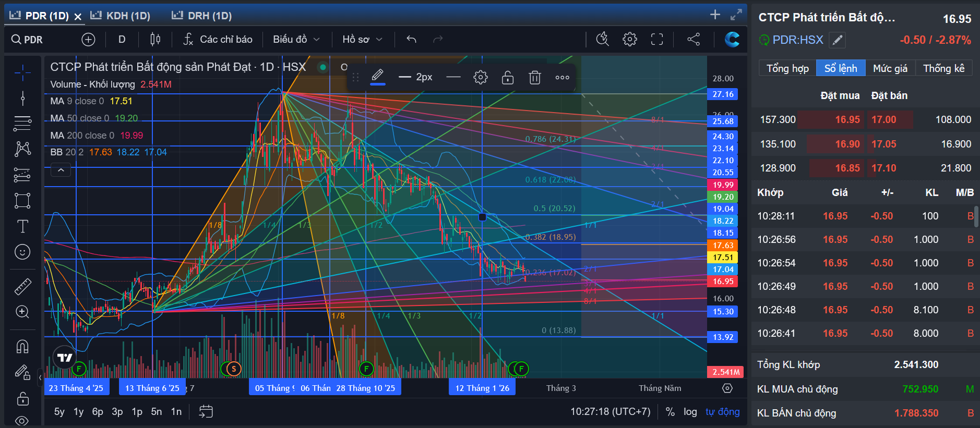Image resolution: width=980 pixels, height=428 pixels.
Task: Set the chart range to 1y
Action: [x=79, y=412]
